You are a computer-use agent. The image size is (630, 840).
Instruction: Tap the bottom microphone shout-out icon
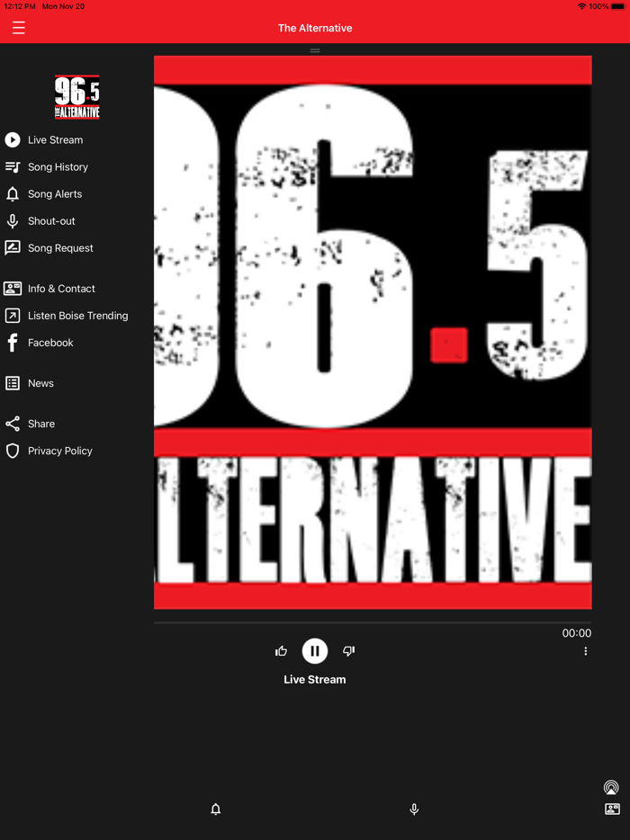[x=414, y=809]
